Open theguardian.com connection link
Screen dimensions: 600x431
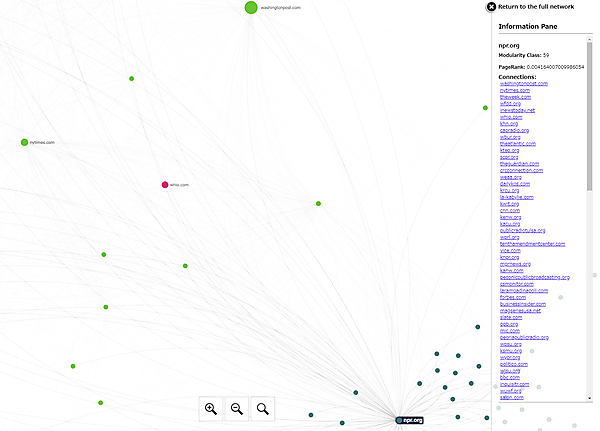coord(519,163)
